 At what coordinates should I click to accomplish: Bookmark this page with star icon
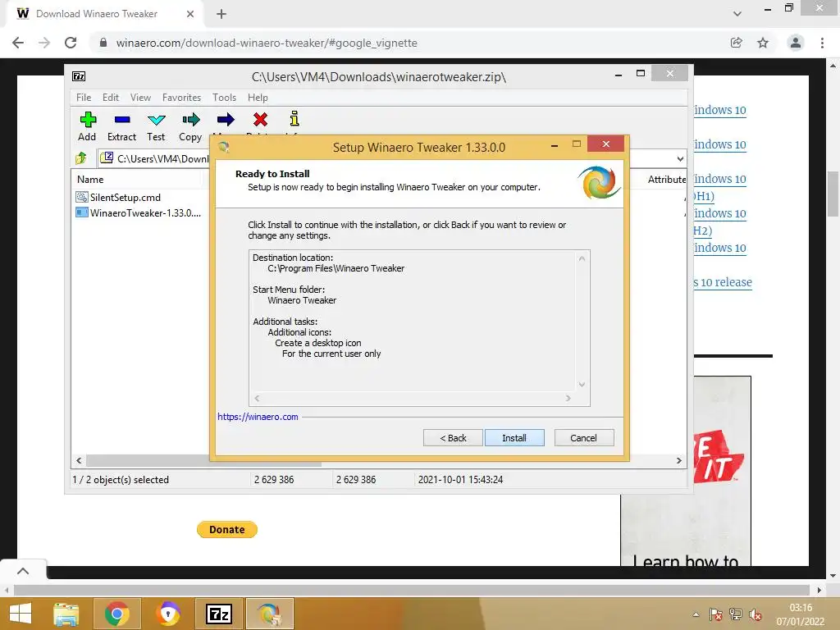click(x=763, y=43)
